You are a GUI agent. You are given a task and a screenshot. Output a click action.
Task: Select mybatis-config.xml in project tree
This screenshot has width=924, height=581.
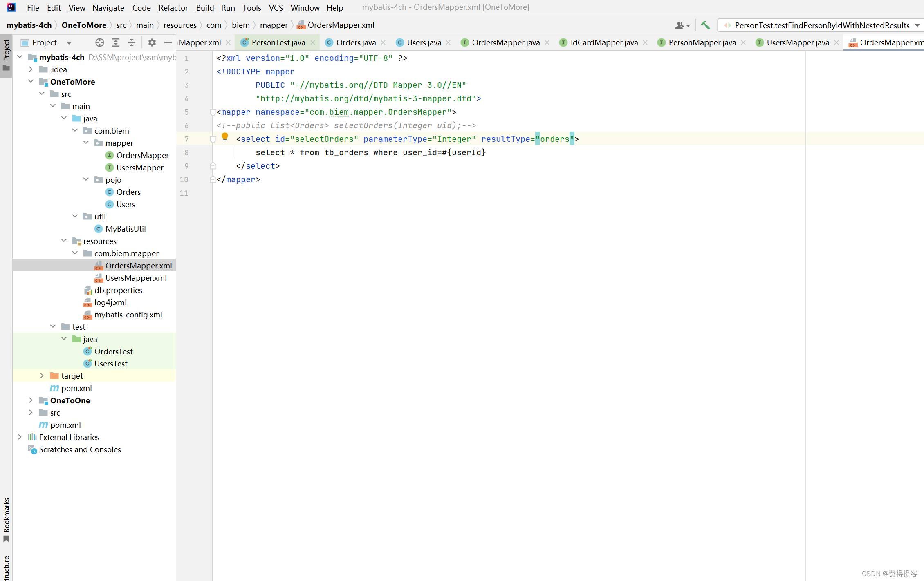coord(128,315)
